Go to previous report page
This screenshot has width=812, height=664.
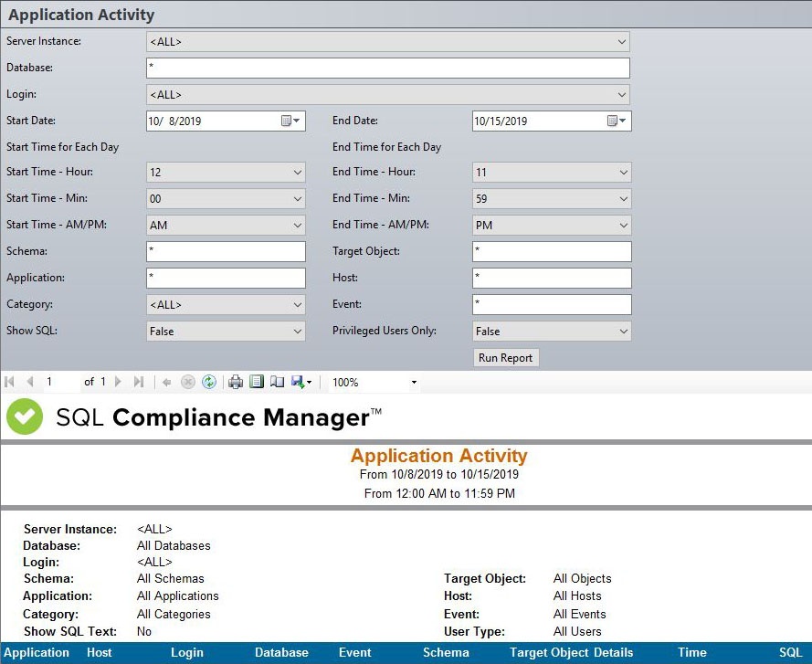(x=30, y=383)
